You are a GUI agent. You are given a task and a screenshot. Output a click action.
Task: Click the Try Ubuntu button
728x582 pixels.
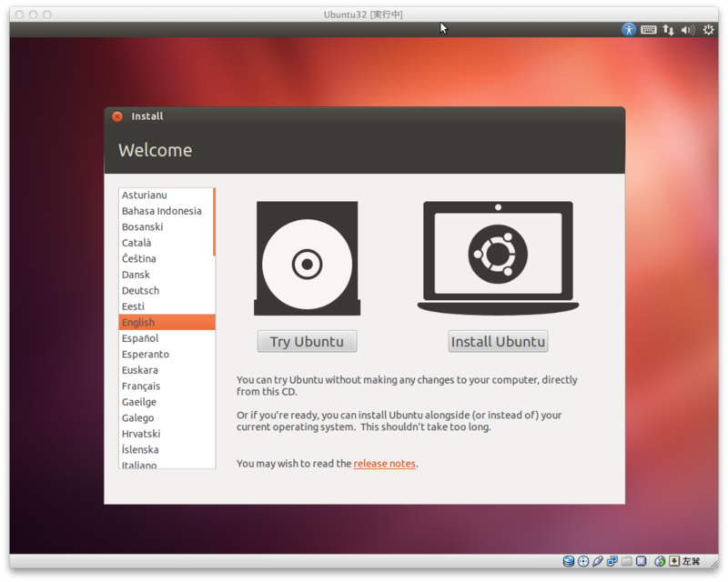(x=307, y=341)
